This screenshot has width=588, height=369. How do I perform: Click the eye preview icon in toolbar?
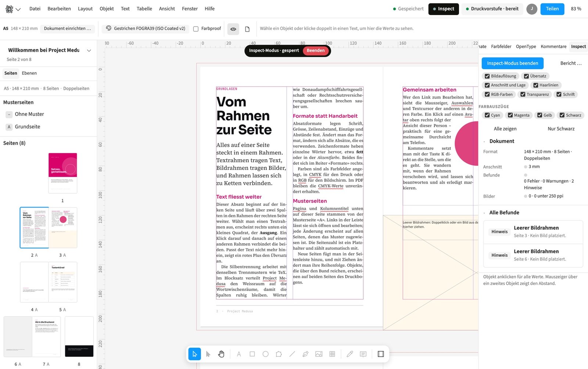point(233,29)
